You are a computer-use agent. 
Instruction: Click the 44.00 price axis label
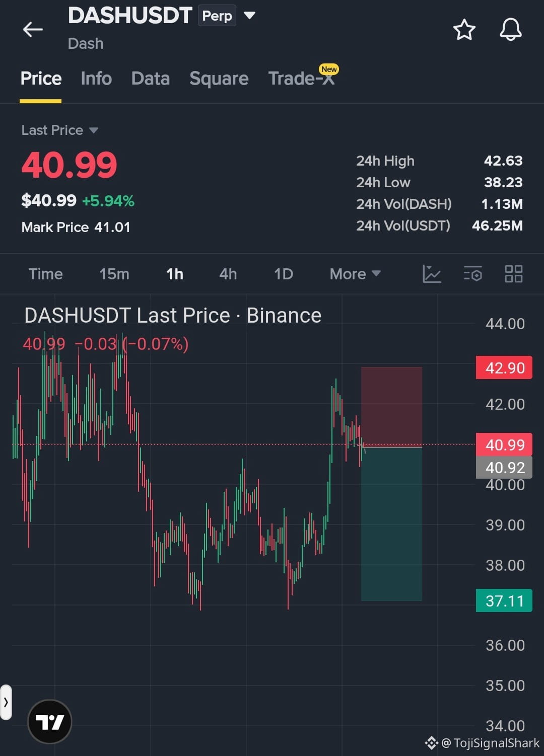pyautogui.click(x=505, y=324)
